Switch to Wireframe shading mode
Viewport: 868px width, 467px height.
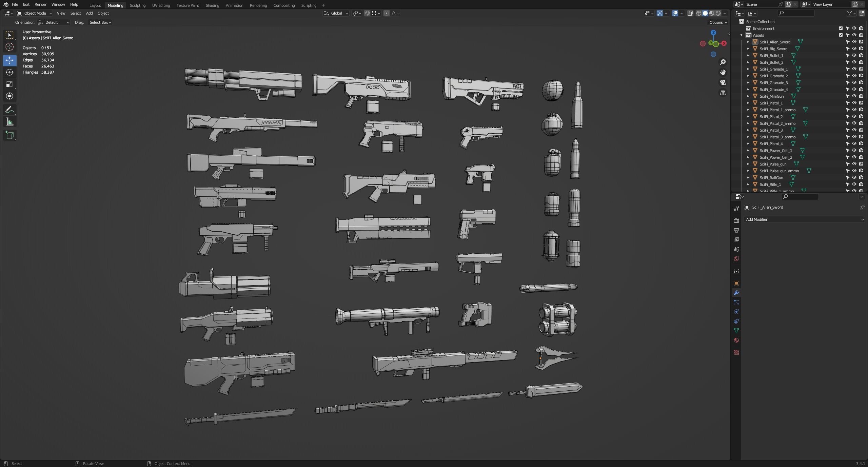pos(698,13)
